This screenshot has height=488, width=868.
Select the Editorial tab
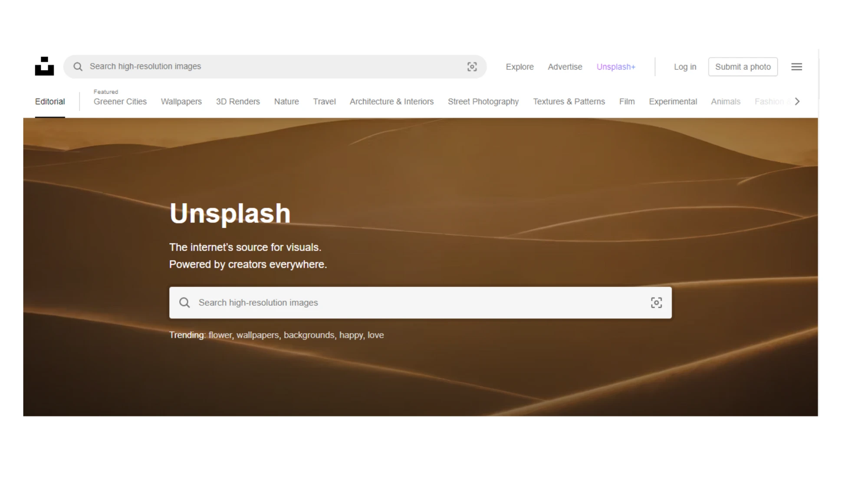tap(50, 102)
